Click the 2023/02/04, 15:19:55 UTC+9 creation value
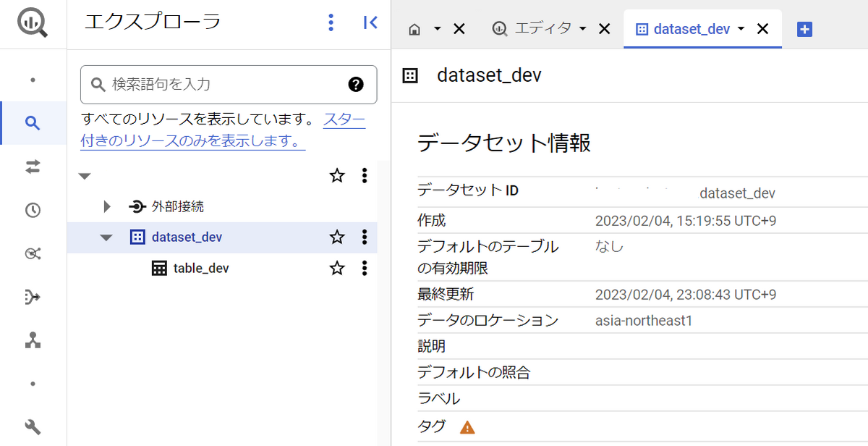Screen dimensions: 868x446 686,220
